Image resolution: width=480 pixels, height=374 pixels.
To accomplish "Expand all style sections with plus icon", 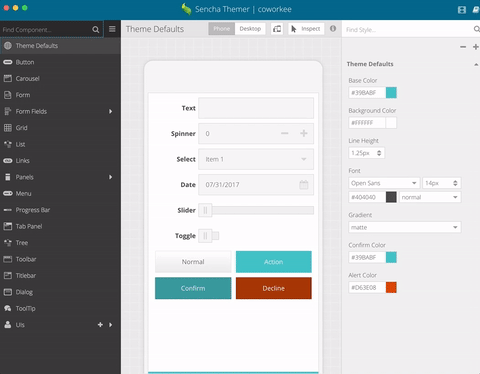I will pyautogui.click(x=476, y=47).
